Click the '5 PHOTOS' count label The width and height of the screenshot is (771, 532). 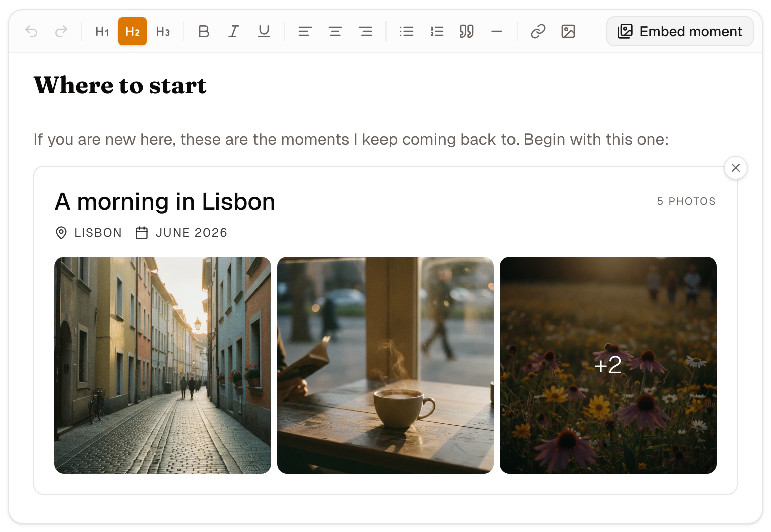click(x=686, y=201)
